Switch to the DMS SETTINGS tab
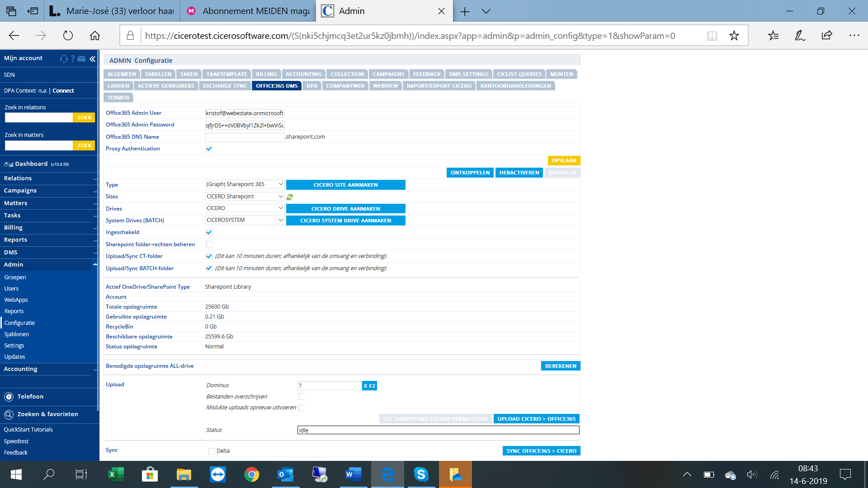 click(469, 74)
